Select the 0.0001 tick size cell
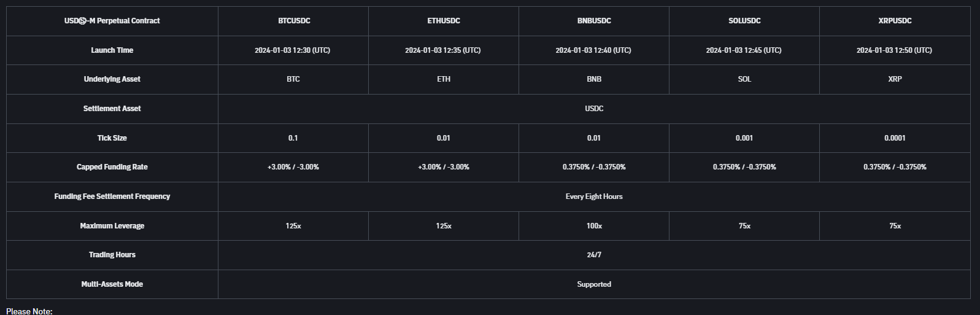The height and width of the screenshot is (315, 980). (895, 138)
